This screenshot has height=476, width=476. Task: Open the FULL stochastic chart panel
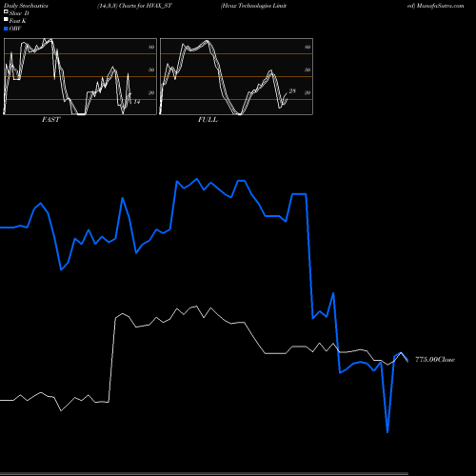click(x=236, y=76)
